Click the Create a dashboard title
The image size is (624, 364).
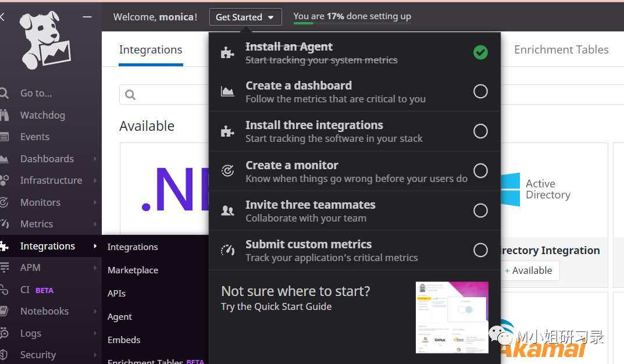point(298,85)
